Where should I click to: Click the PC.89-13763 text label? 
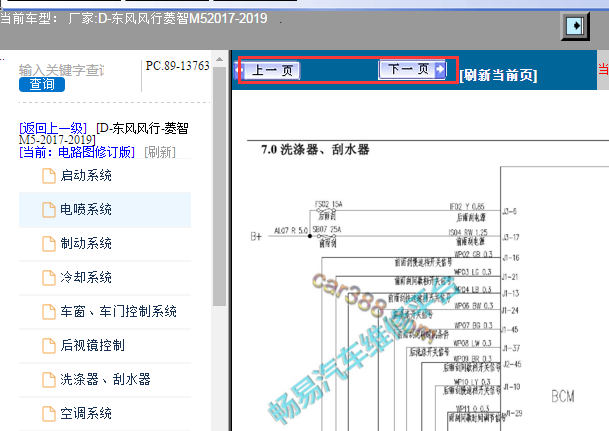(177, 66)
